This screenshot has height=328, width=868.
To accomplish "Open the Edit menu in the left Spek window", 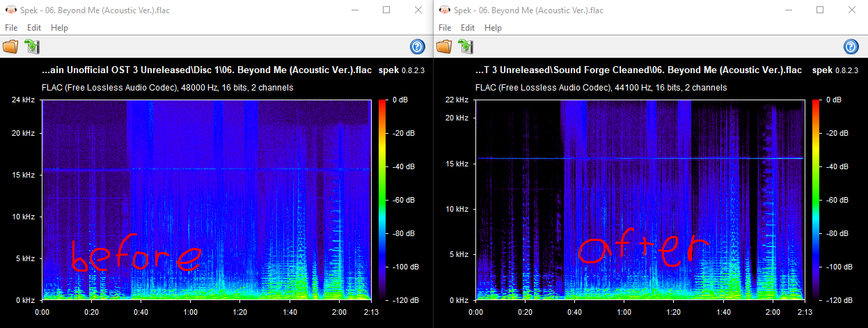I will point(34,28).
